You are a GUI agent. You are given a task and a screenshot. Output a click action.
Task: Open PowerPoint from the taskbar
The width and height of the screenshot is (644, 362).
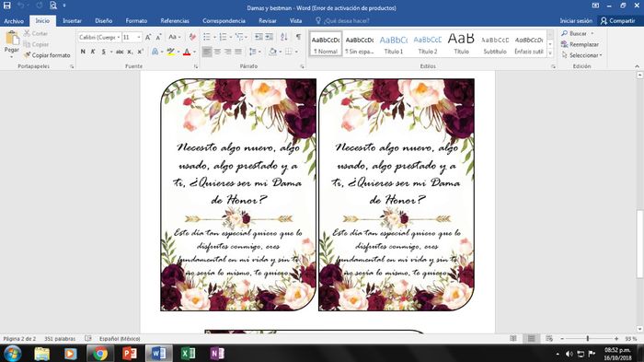(x=130, y=354)
